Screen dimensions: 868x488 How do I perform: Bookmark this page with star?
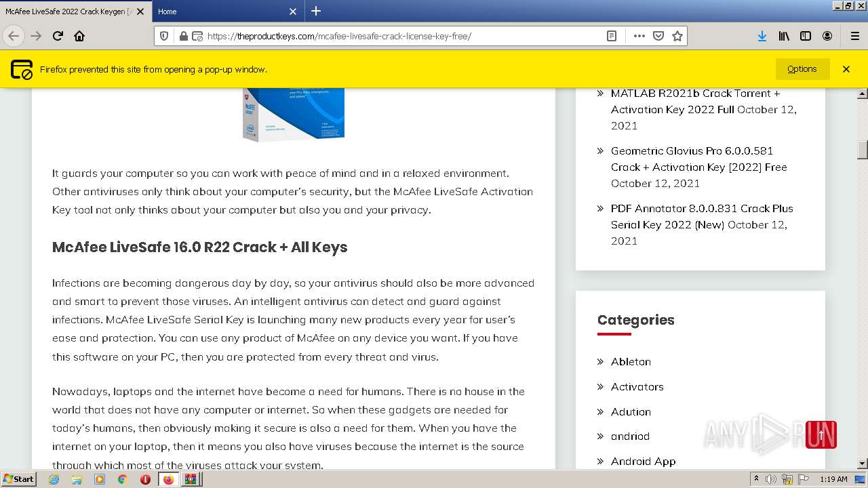tap(677, 36)
